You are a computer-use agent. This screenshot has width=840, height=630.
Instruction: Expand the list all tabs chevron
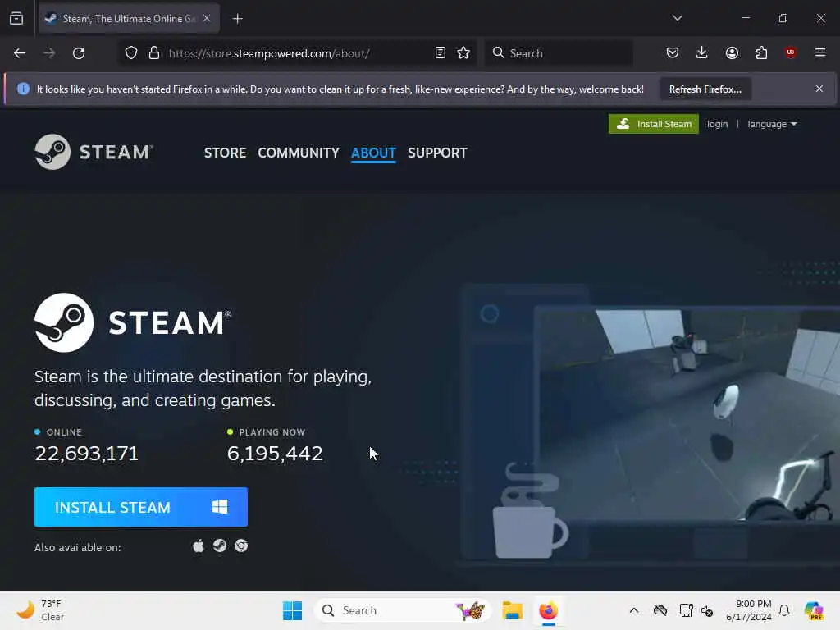(677, 18)
